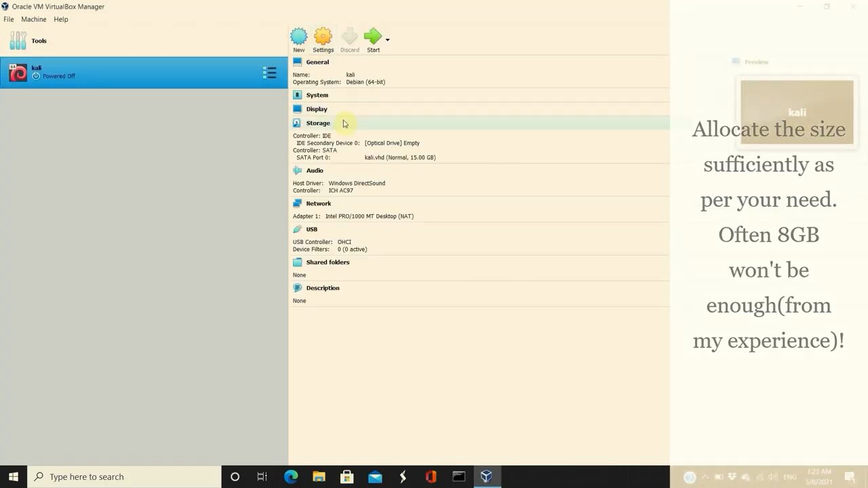Launch Microsoft Edge from the taskbar

[291, 476]
